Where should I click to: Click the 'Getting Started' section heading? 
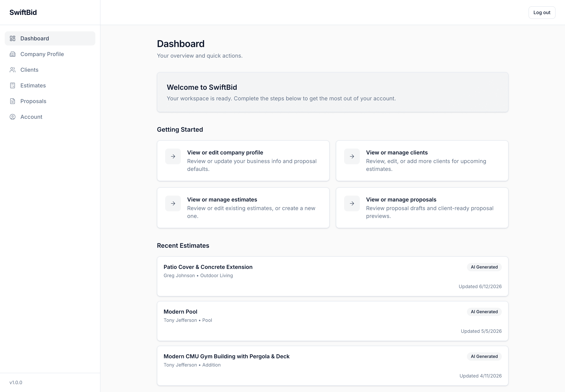coord(180,130)
